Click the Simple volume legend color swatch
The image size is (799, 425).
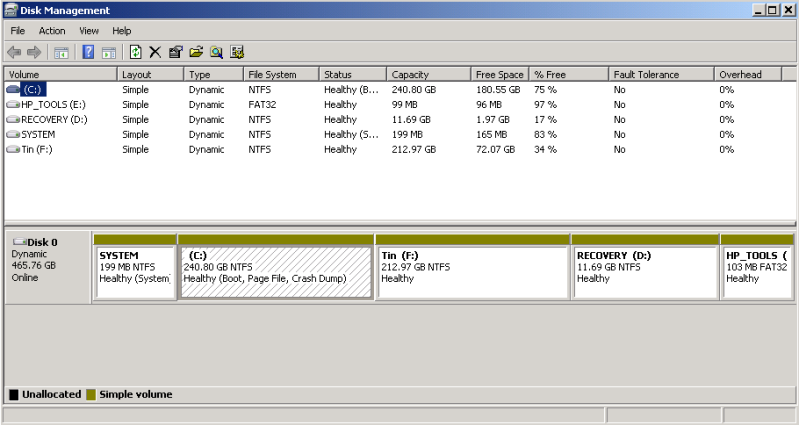(x=92, y=395)
